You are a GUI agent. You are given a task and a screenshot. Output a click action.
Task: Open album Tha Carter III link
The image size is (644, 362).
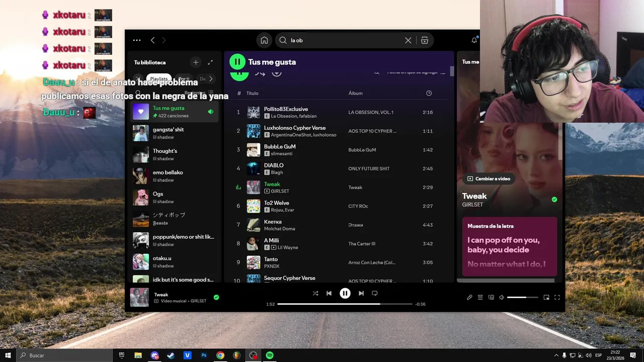point(362,244)
